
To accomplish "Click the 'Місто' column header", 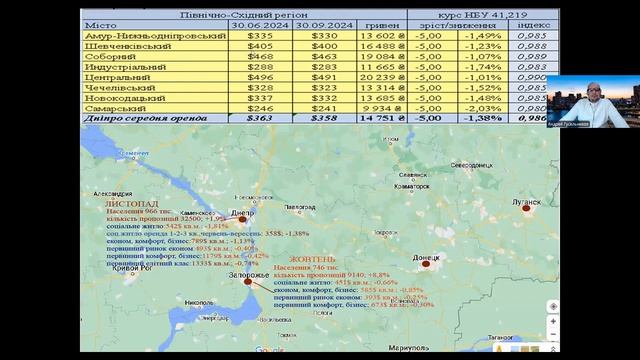I will coord(155,25).
